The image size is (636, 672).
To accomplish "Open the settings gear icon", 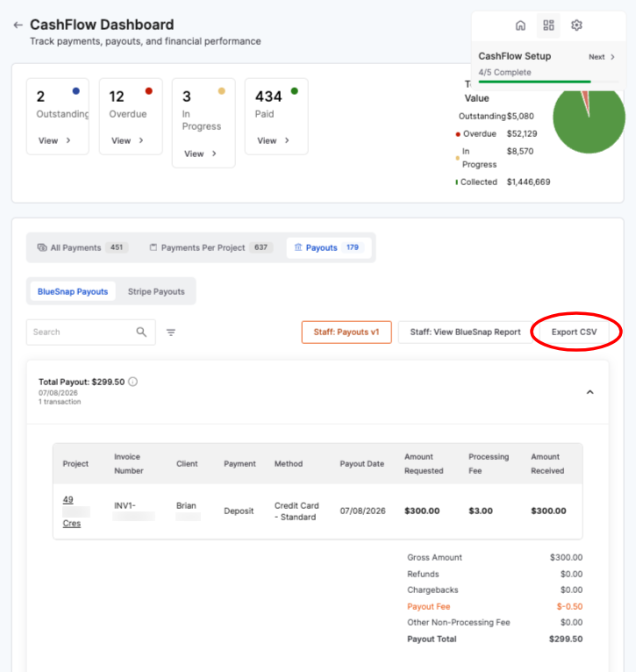I will click(x=577, y=25).
